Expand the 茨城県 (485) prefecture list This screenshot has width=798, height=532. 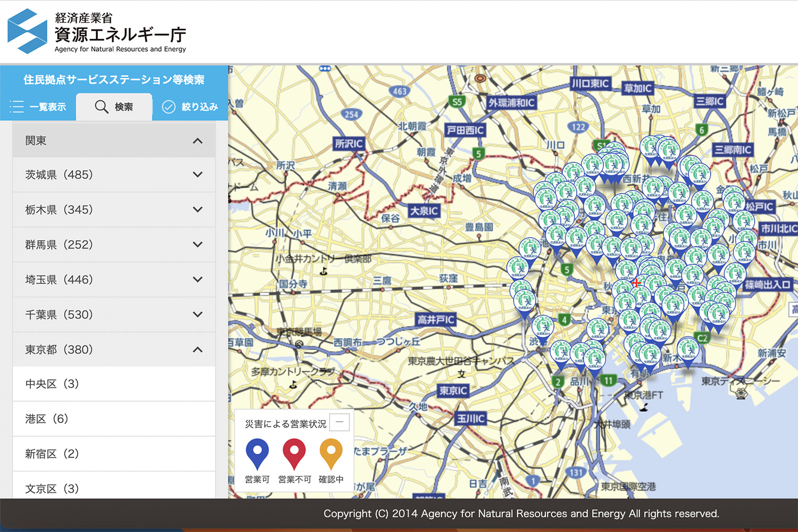click(x=197, y=175)
